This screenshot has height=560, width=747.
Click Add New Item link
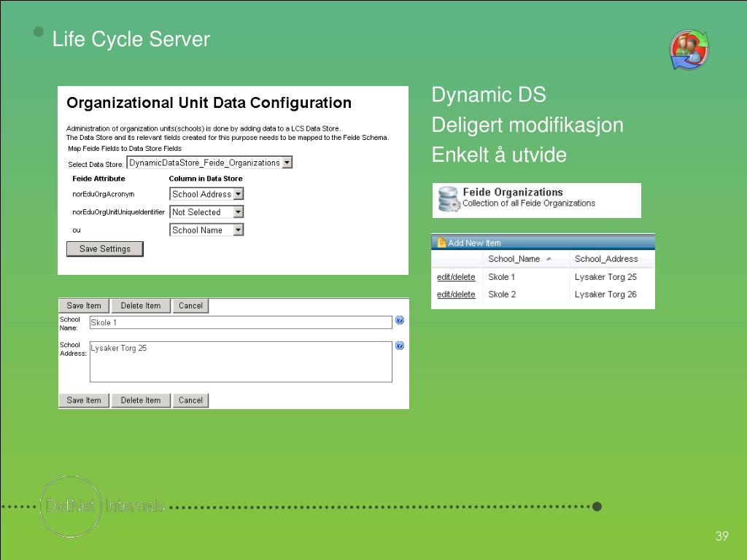tap(474, 243)
